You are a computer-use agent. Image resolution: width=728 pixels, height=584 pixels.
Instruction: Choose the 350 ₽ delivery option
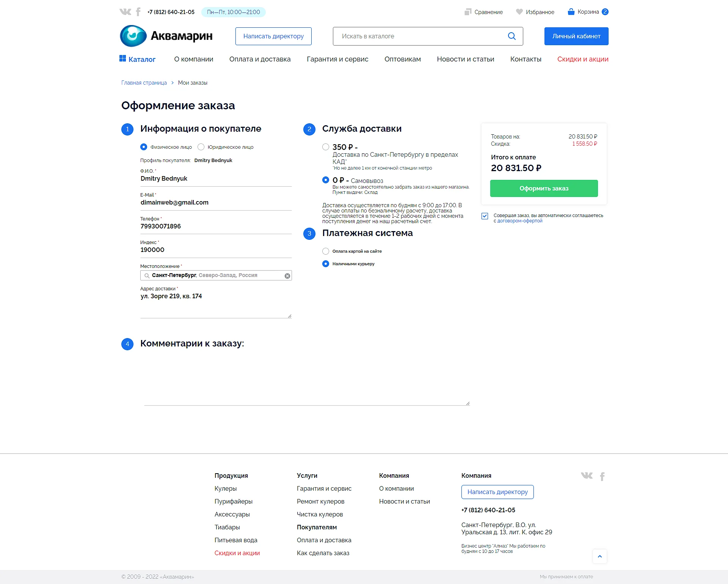[326, 147]
